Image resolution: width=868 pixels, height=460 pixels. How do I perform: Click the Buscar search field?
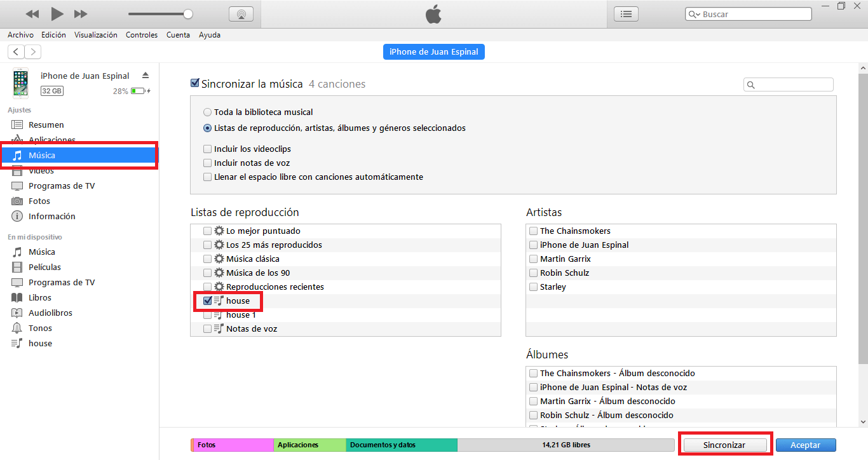tap(749, 14)
